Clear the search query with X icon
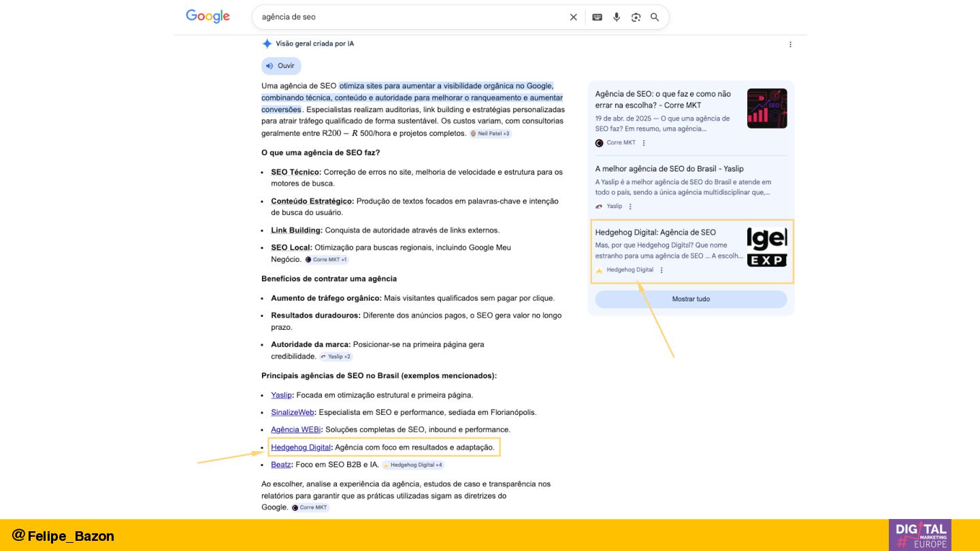This screenshot has width=980, height=551. tap(573, 17)
